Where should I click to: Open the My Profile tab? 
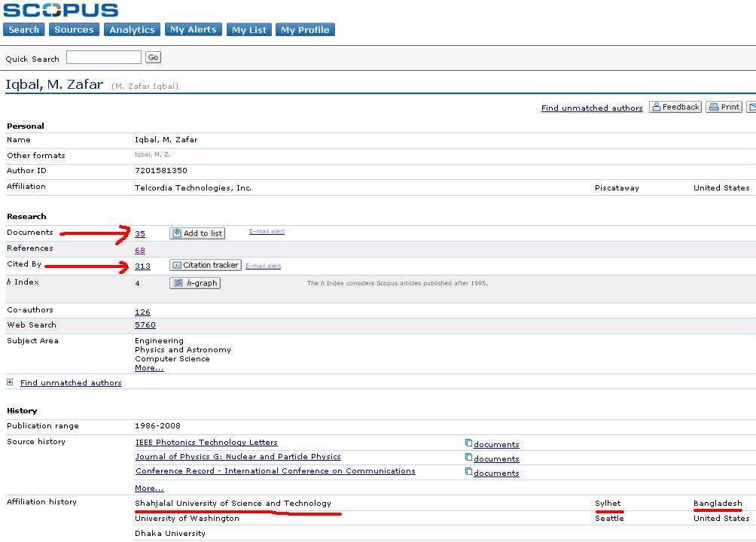(x=305, y=29)
